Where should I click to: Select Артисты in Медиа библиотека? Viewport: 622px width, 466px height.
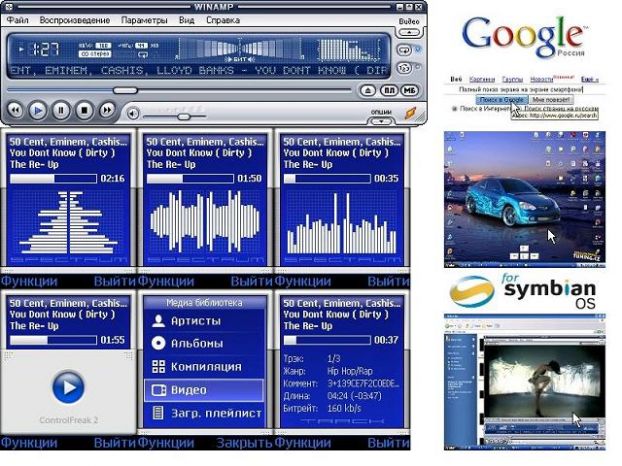[204, 321]
